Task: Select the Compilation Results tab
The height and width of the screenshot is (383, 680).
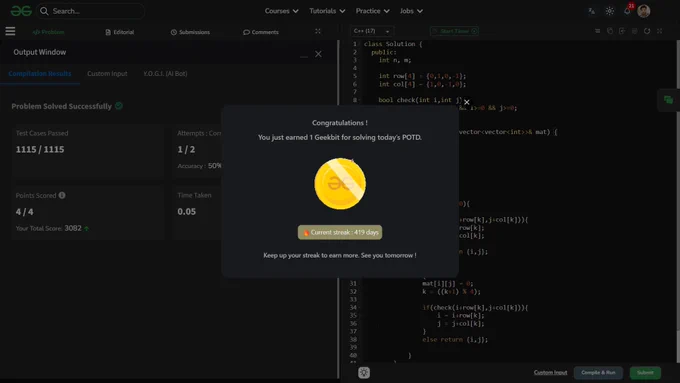Action: 40,74
